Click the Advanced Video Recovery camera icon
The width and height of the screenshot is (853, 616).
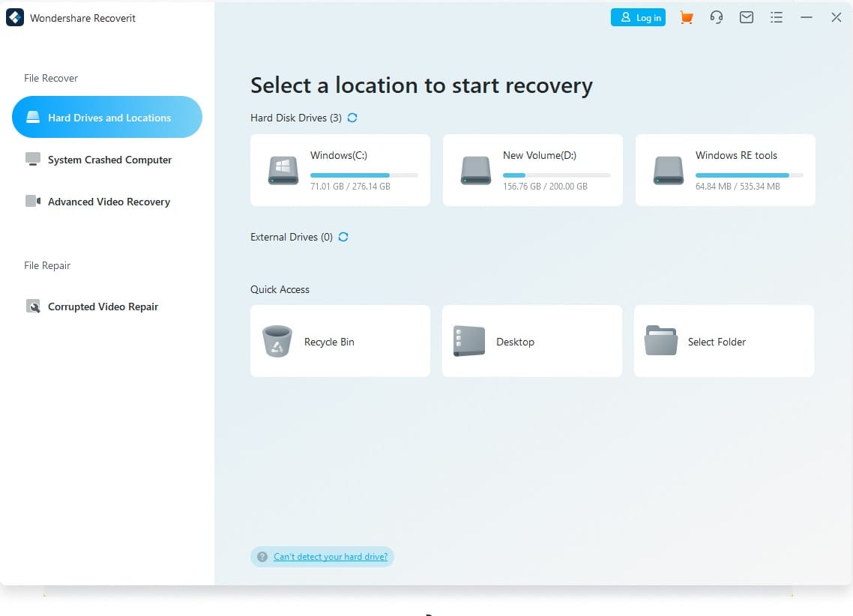pos(33,201)
